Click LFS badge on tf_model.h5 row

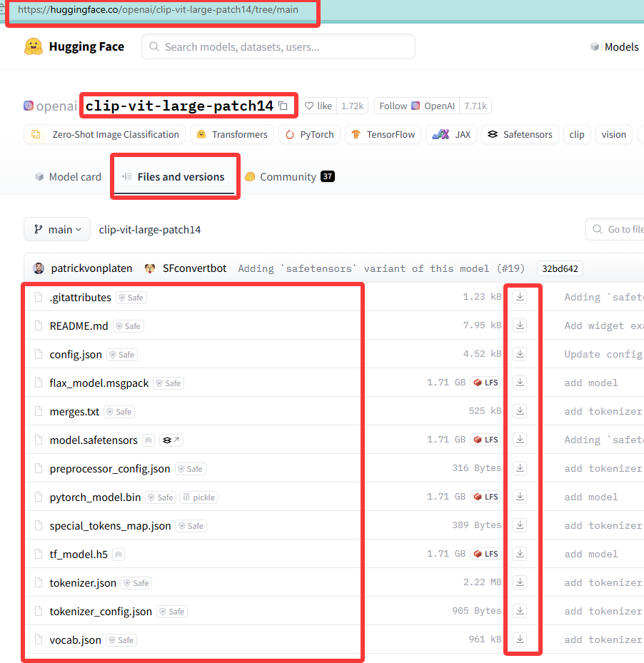coord(485,554)
